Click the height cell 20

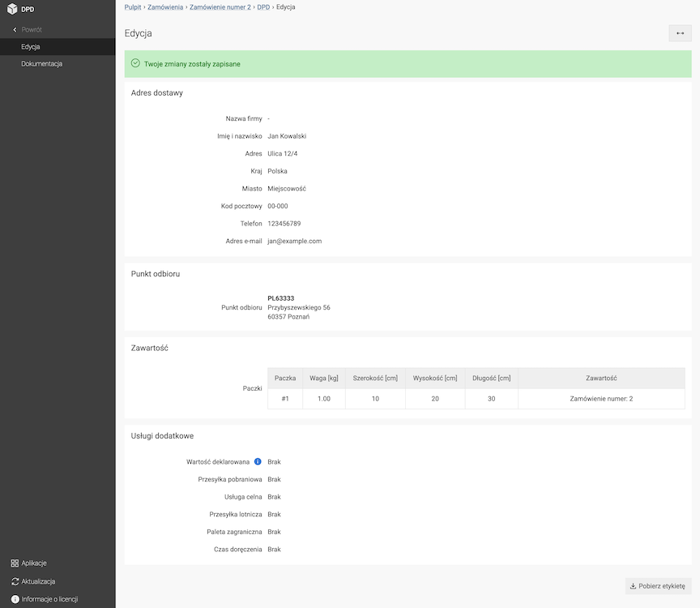[x=435, y=399]
